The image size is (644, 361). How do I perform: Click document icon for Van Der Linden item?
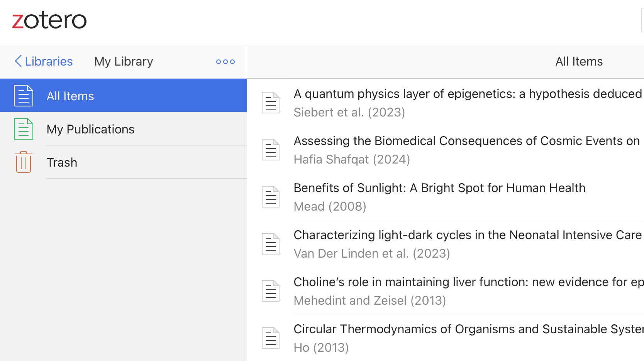271,244
